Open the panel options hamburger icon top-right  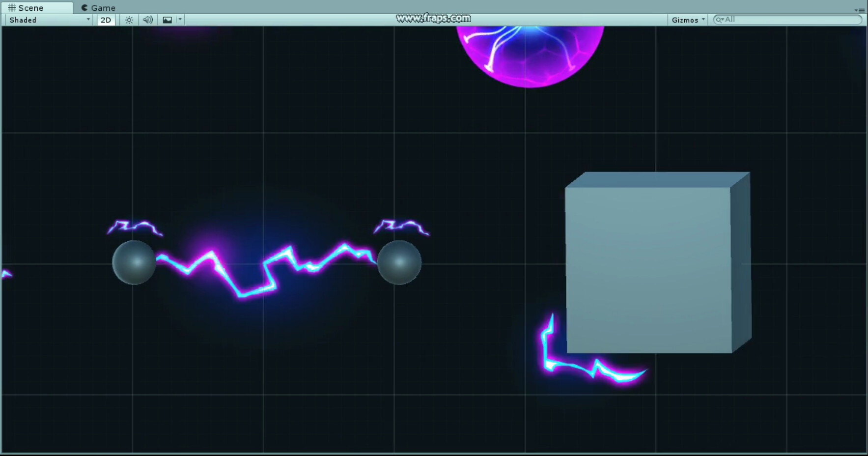tap(862, 10)
